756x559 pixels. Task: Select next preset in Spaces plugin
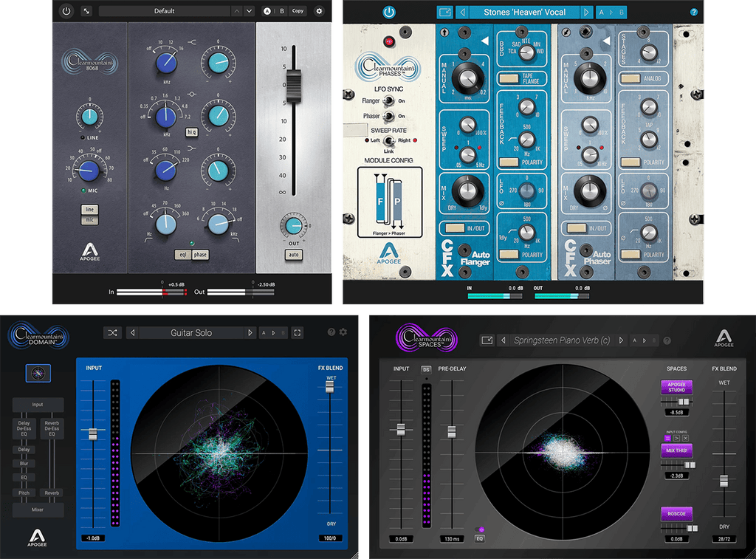click(621, 340)
